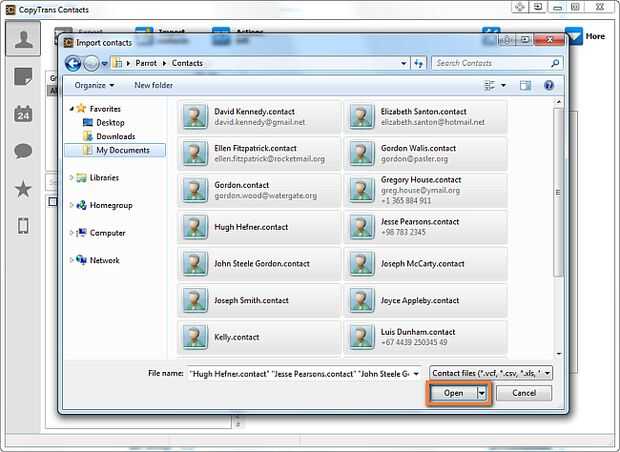Open the view options dropdown arrow
Image resolution: width=620 pixels, height=452 pixels.
503,85
